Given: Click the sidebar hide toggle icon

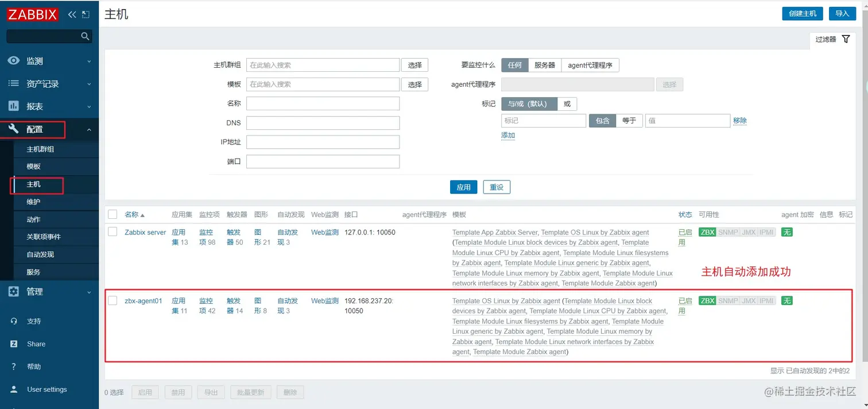Looking at the screenshot, I should pos(86,14).
